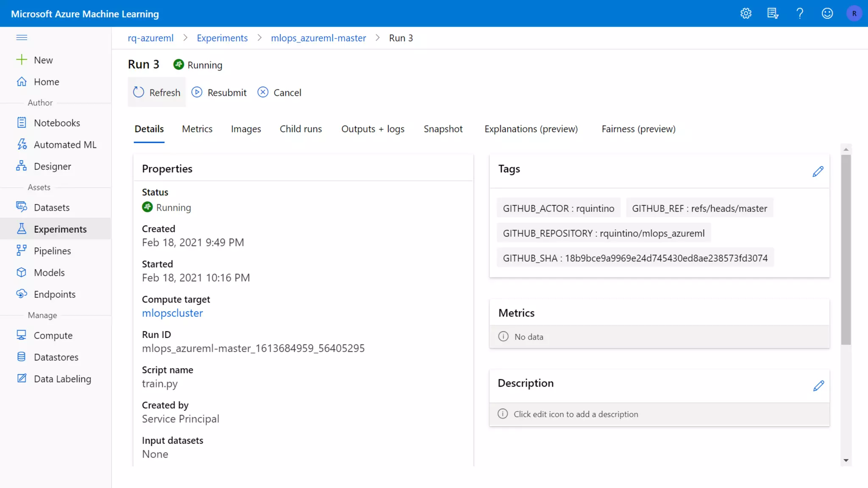Viewport: 868px width, 488px height.
Task: Open the settings gear icon
Action: 746,14
